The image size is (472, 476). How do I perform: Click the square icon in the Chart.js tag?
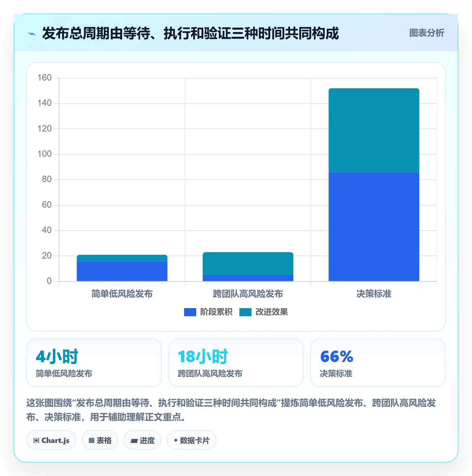coord(36,440)
